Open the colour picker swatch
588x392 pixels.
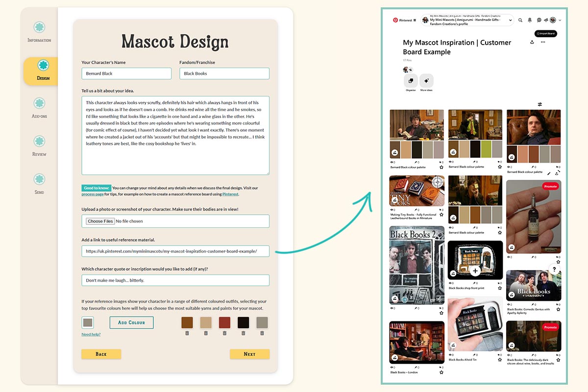pos(88,322)
